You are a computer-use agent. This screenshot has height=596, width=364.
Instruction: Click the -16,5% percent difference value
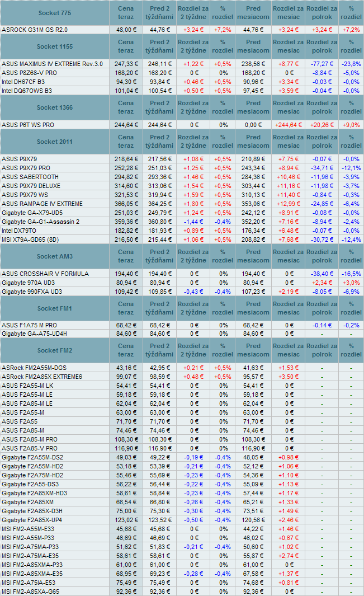tap(351, 274)
